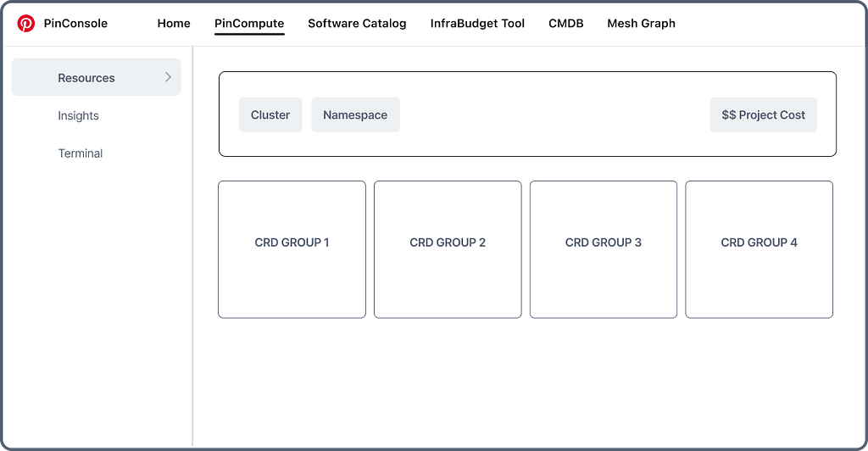Open Terminal in the sidebar
The image size is (868, 451).
point(81,153)
